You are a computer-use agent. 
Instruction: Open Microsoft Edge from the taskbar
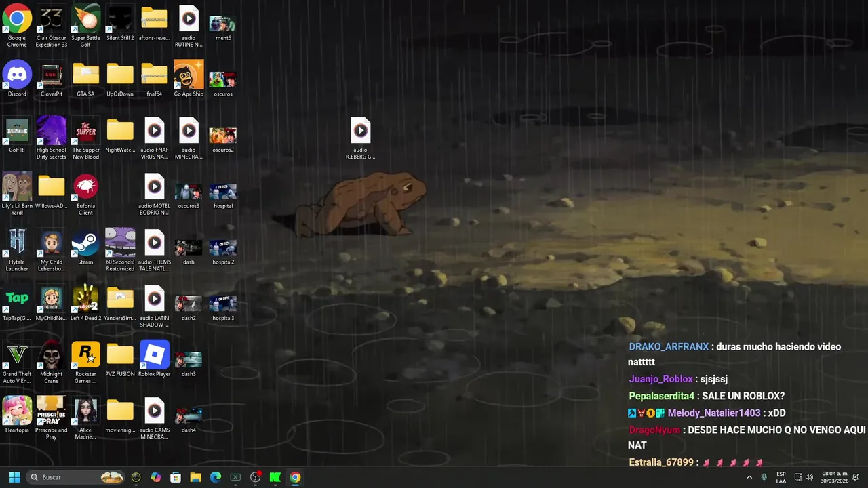coord(216,477)
